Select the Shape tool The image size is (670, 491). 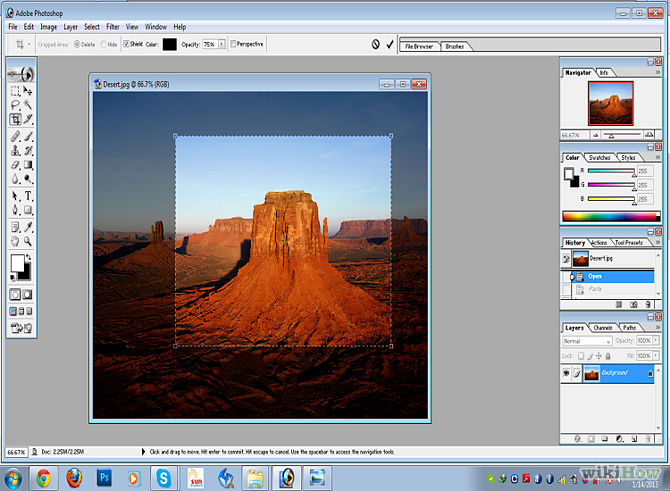tap(28, 210)
